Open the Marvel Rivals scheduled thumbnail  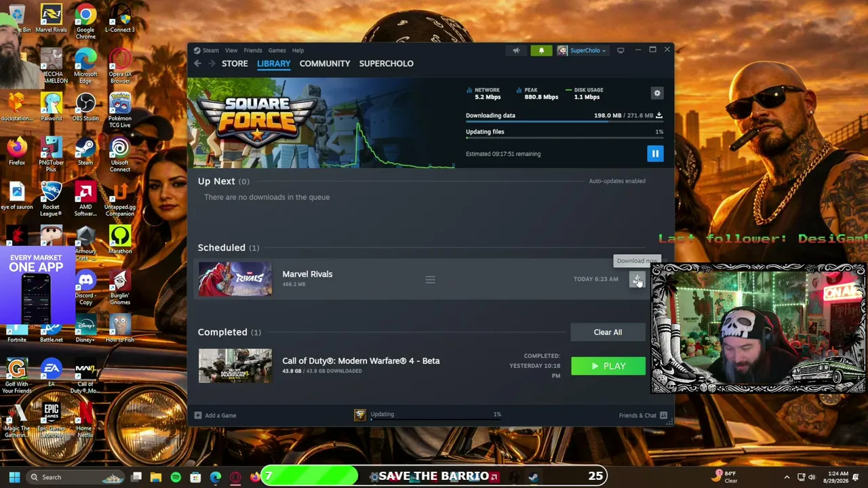[x=235, y=279]
